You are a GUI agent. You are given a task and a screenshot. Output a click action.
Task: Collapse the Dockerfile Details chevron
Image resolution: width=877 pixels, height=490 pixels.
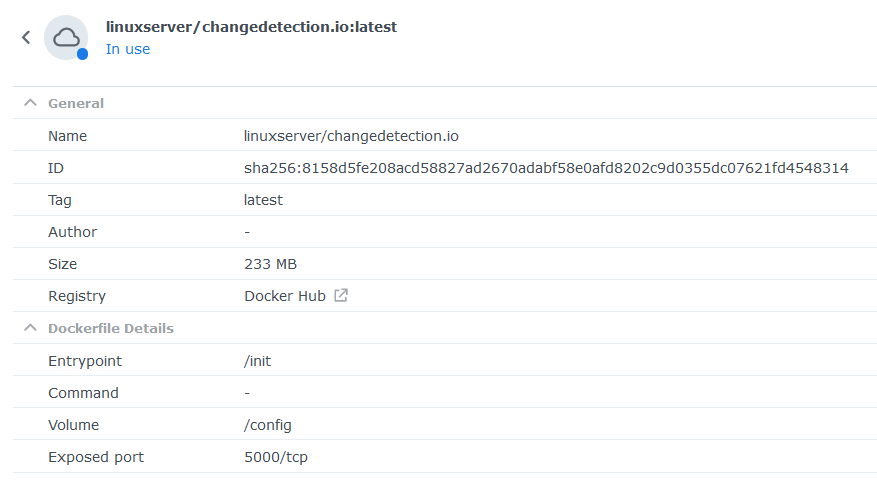tap(30, 328)
